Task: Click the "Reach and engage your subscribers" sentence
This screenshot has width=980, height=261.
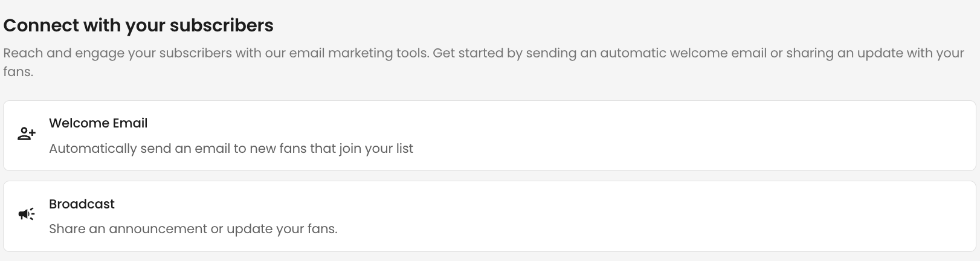Action: (216, 53)
